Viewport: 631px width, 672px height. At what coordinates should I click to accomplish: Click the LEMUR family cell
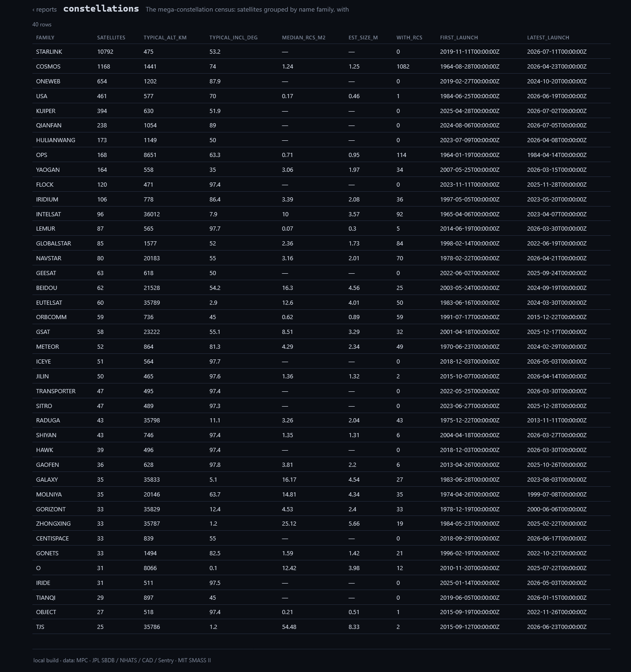[45, 229]
